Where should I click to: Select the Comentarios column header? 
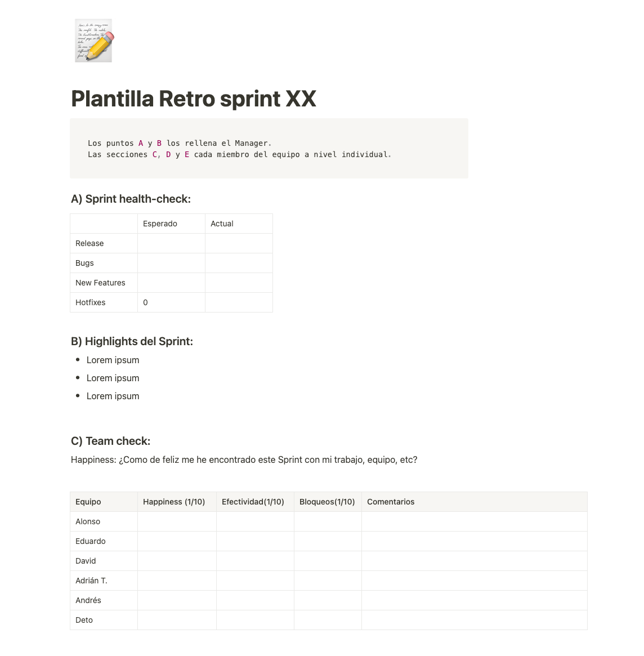click(x=475, y=502)
